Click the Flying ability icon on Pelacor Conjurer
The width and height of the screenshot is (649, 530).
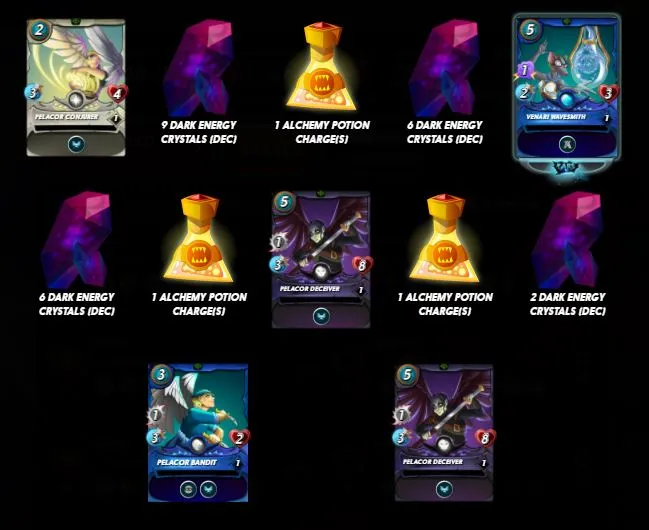tap(76, 145)
